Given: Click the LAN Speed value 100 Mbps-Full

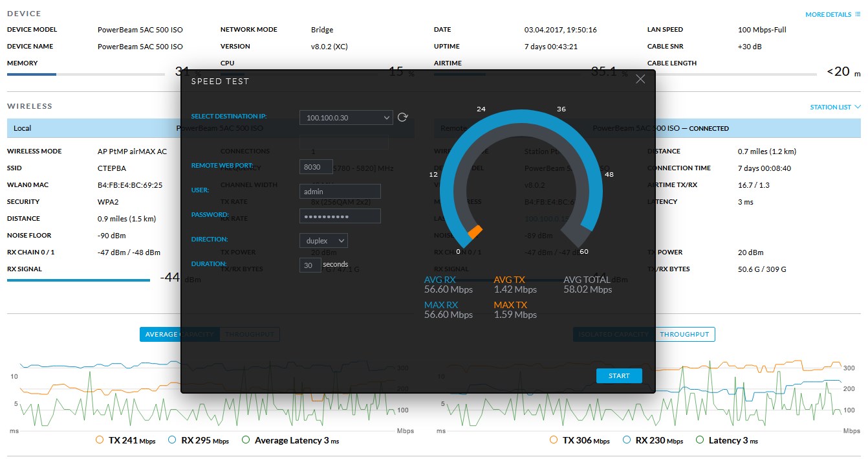Looking at the screenshot, I should tap(762, 30).
